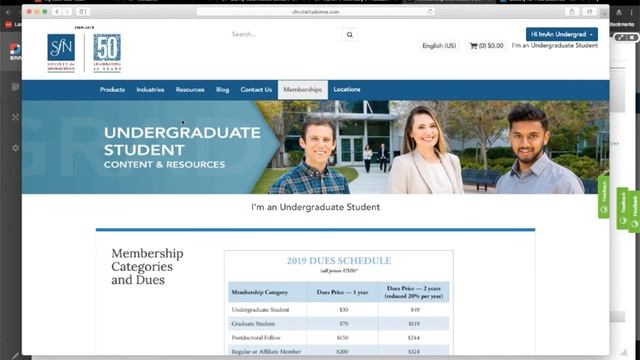Click the I'm an Undergraduate Student page title
Viewport: 640px width, 360px height.
316,207
